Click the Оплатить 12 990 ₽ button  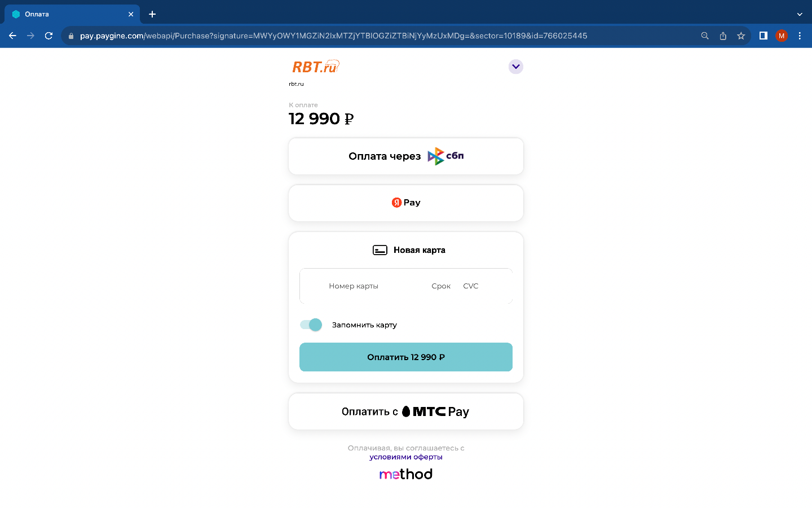[406, 357]
